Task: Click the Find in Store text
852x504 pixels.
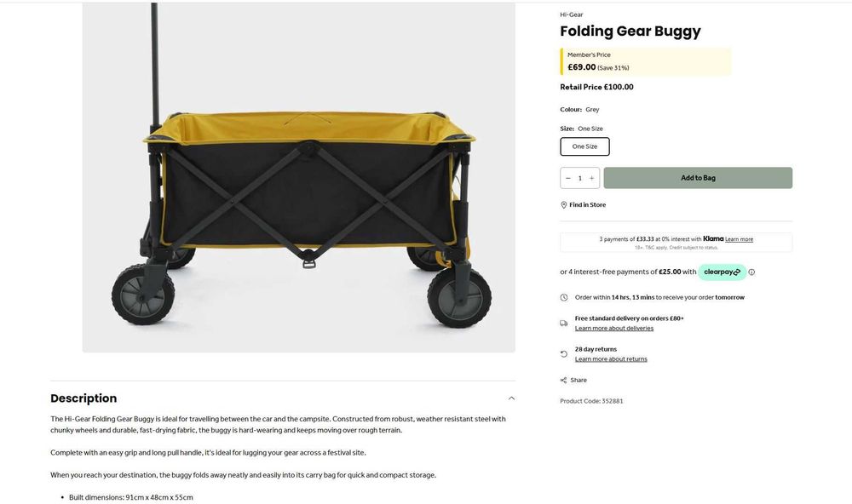Action: (587, 205)
